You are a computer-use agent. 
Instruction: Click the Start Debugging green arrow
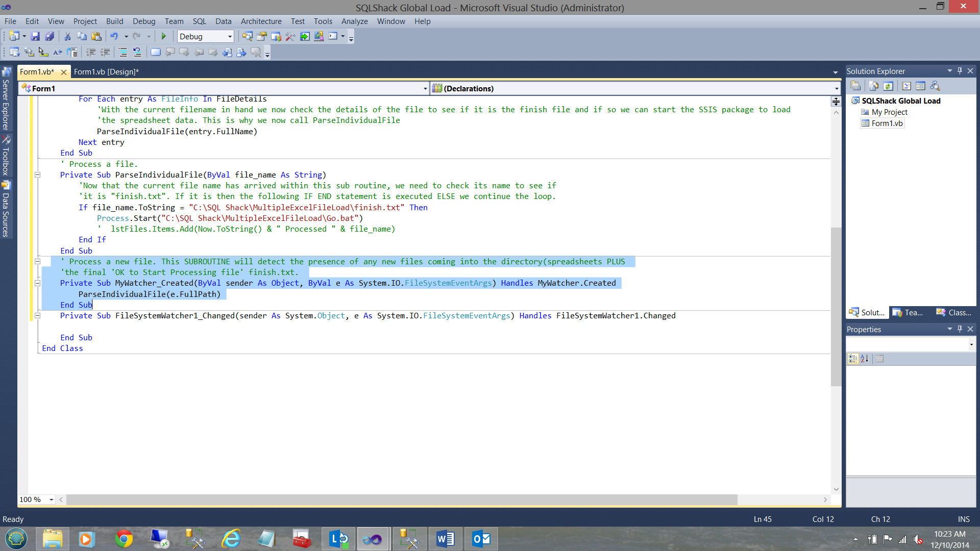point(164,36)
